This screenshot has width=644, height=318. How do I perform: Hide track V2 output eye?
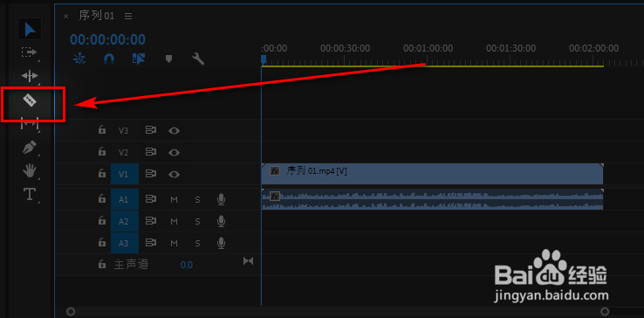tap(175, 153)
